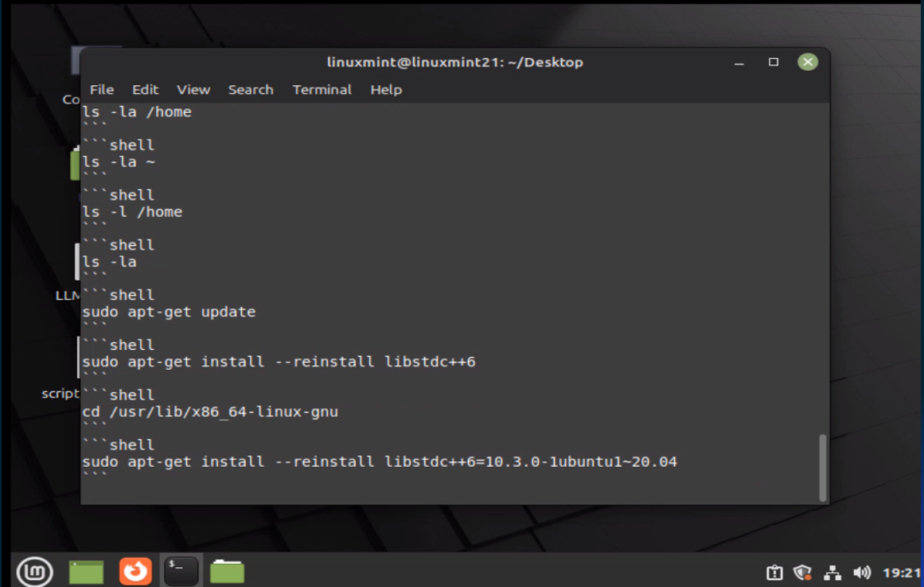The image size is (924, 587).
Task: Click the terminal title bar text
Action: (455, 62)
